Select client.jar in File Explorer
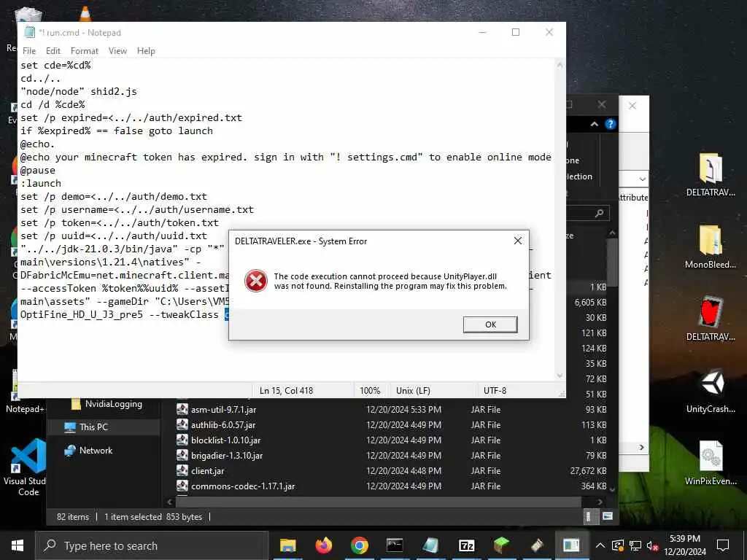The width and height of the screenshot is (747, 560). [x=207, y=470]
